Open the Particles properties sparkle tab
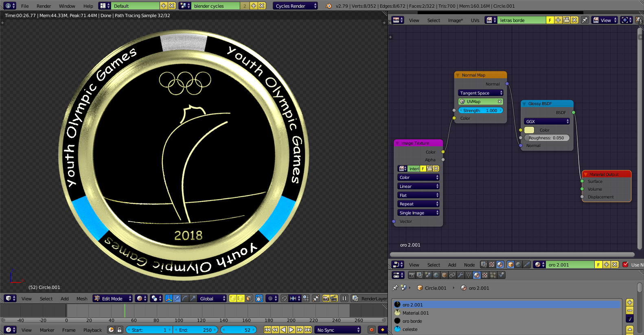This screenshot has height=335, width=644. click(493, 275)
